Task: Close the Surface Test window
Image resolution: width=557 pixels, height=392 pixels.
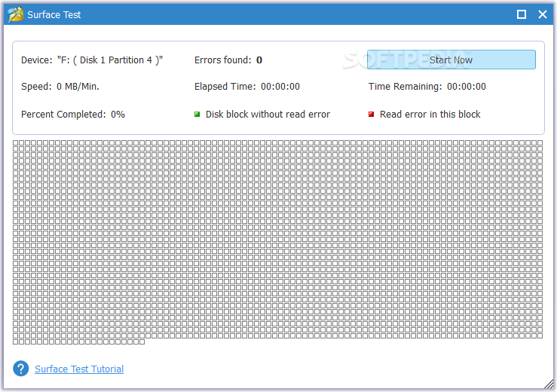Action: coord(543,14)
